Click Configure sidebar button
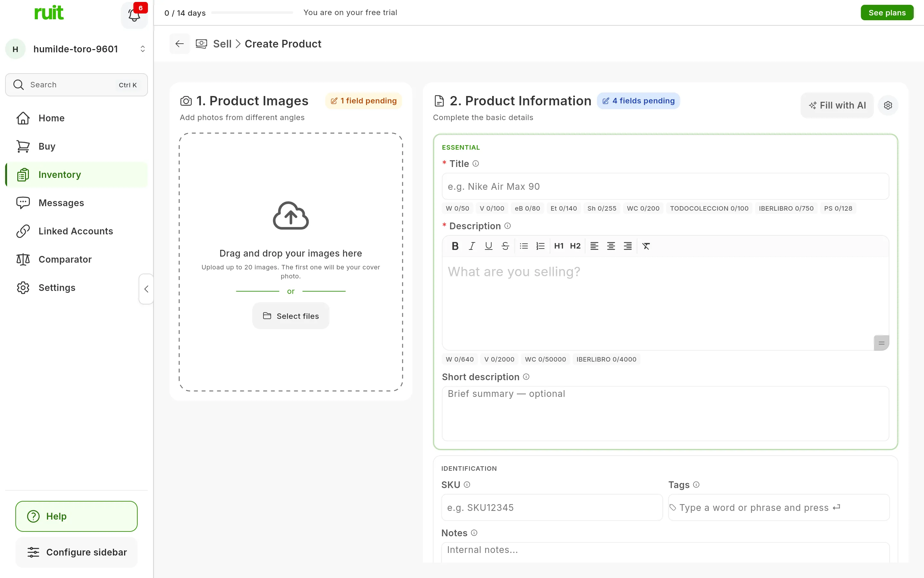The image size is (924, 578). coord(76,552)
